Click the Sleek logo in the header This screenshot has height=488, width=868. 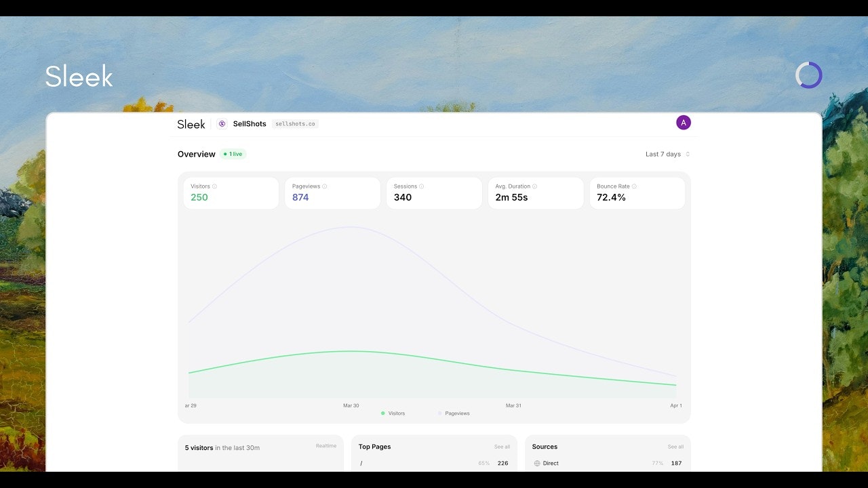tap(191, 124)
